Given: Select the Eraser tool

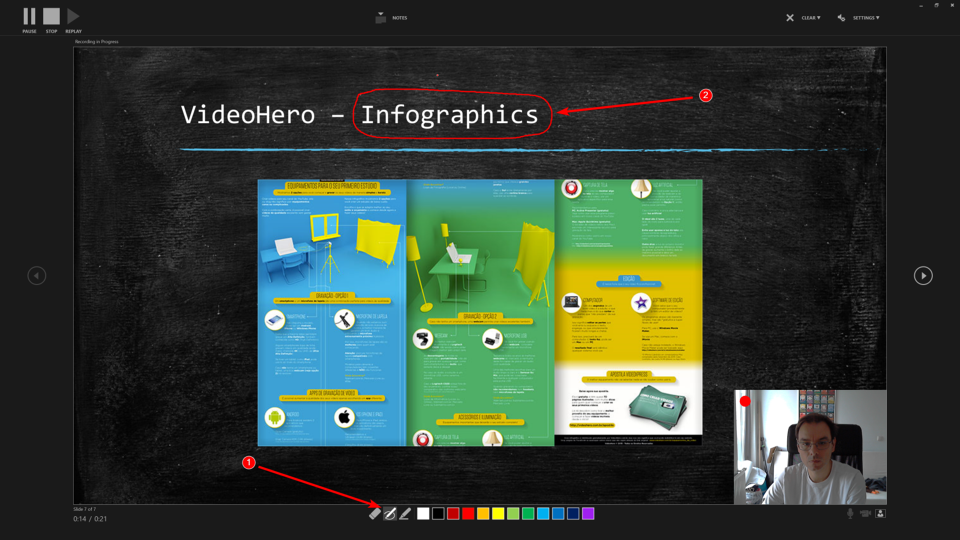Looking at the screenshot, I should [x=375, y=514].
